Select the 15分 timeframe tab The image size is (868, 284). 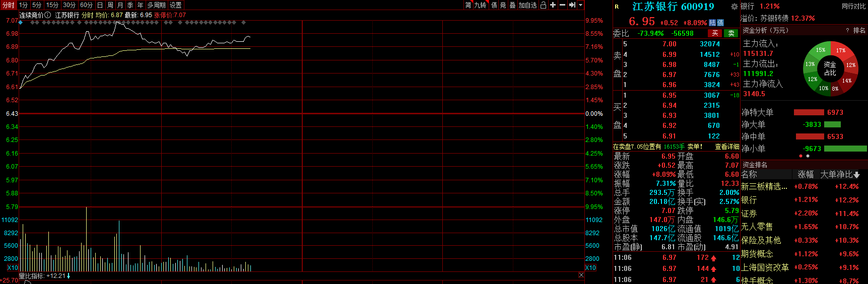point(52,5)
